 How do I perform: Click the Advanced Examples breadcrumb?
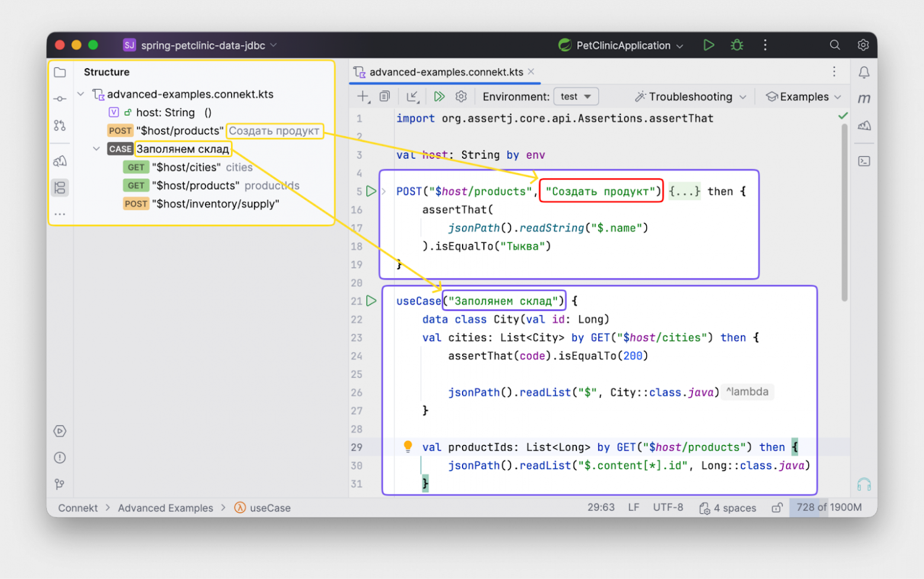click(x=165, y=508)
